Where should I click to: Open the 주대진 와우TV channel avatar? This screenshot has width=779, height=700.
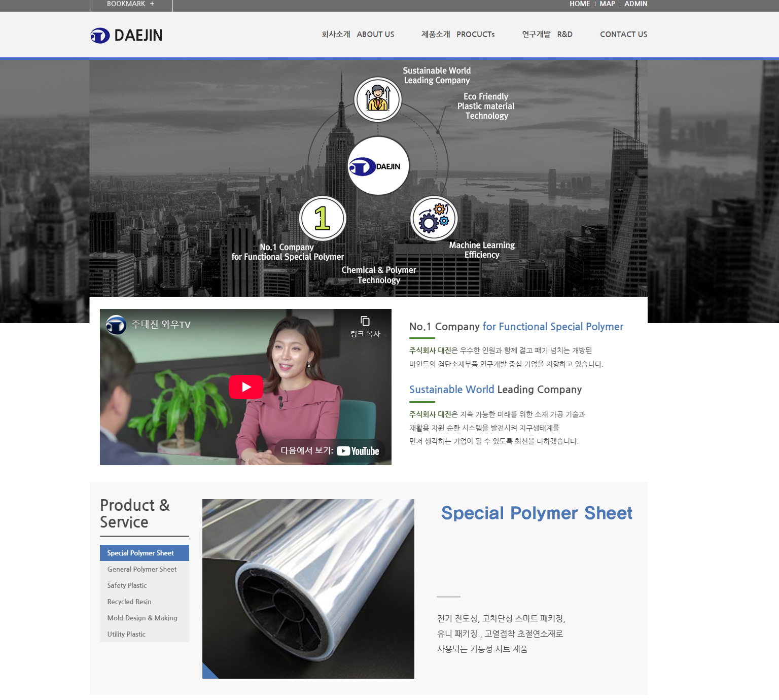pyautogui.click(x=116, y=325)
